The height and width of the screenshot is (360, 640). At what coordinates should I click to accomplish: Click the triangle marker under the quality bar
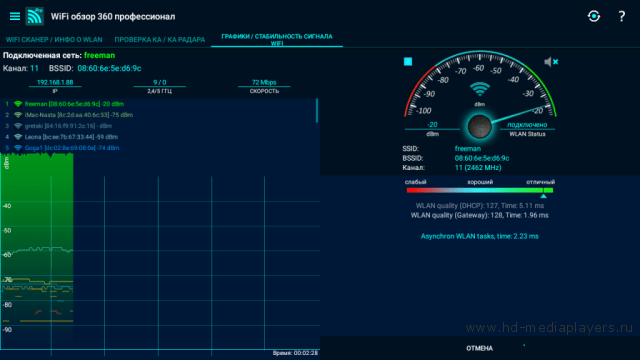pos(543,196)
